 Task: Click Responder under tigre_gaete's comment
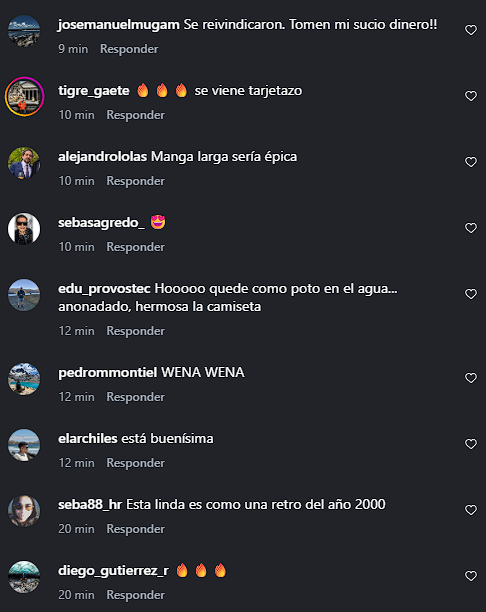[135, 115]
